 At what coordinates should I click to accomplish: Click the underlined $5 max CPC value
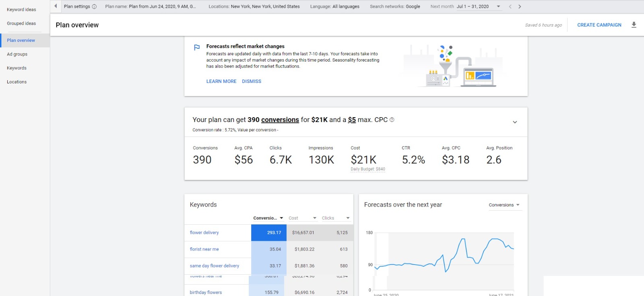(352, 120)
